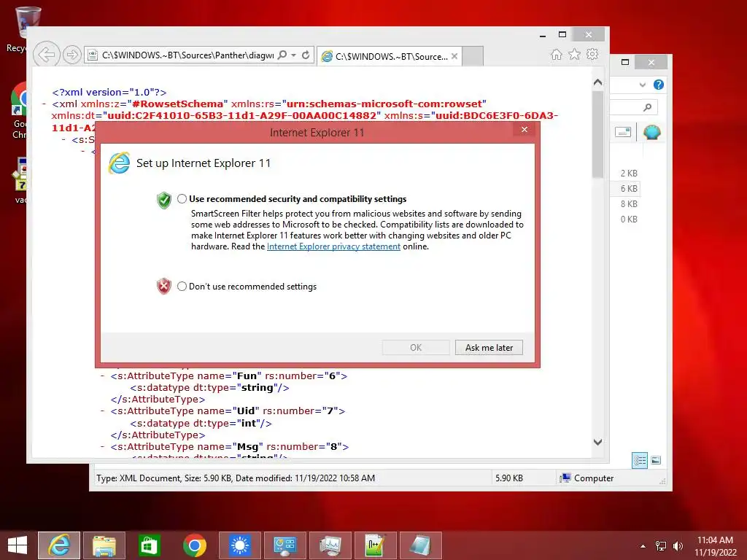Click the 5.90 KB status bar size
Image resolution: width=747 pixels, height=560 pixels.
click(508, 478)
